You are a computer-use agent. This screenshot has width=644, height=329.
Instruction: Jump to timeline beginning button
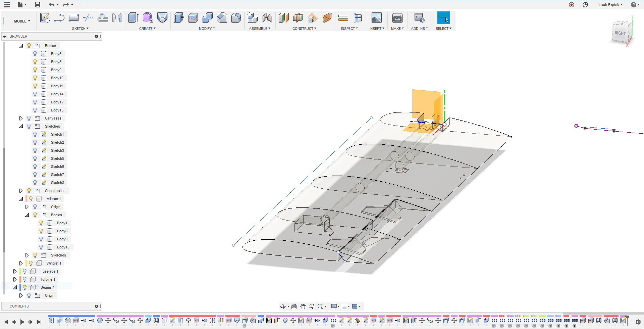click(6, 322)
